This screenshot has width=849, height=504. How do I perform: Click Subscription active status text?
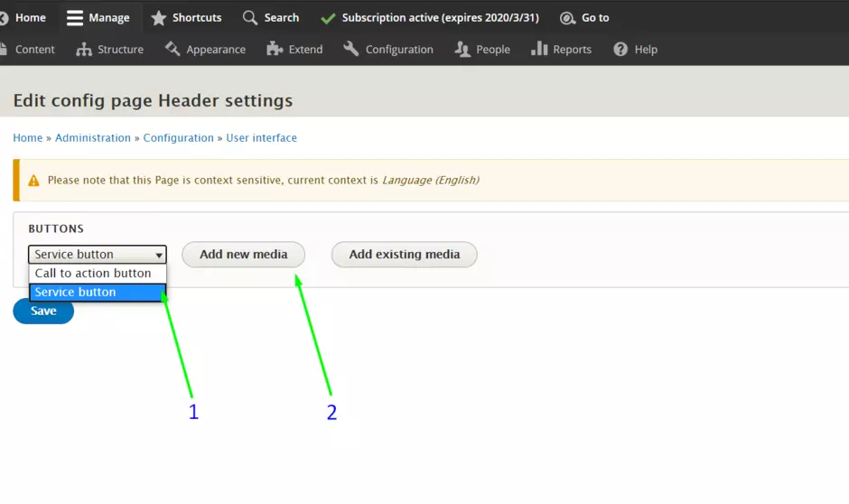pyautogui.click(x=440, y=18)
